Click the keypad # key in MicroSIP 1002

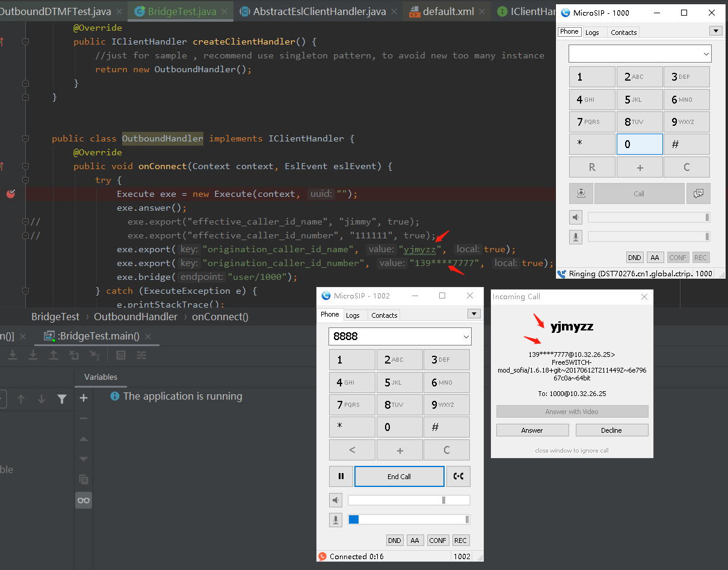446,427
